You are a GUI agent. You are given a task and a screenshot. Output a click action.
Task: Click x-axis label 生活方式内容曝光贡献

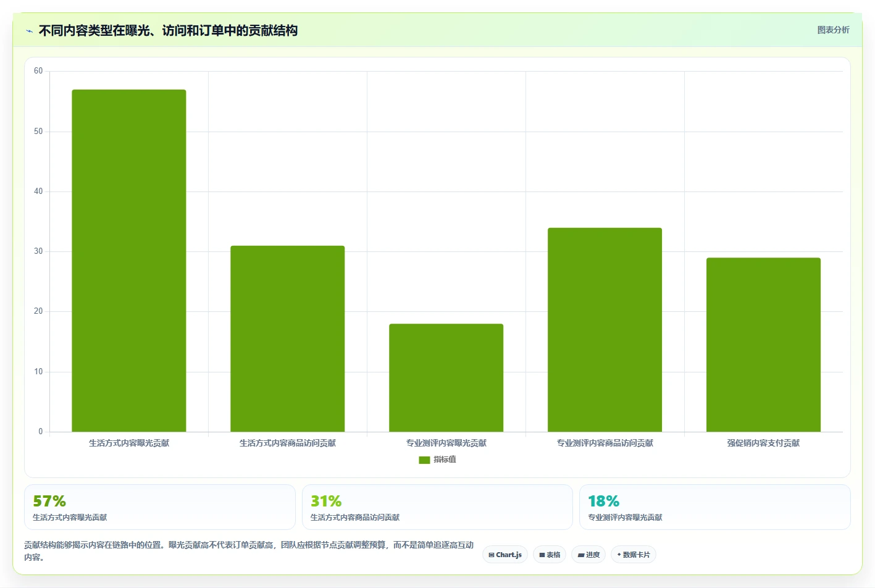tap(129, 443)
